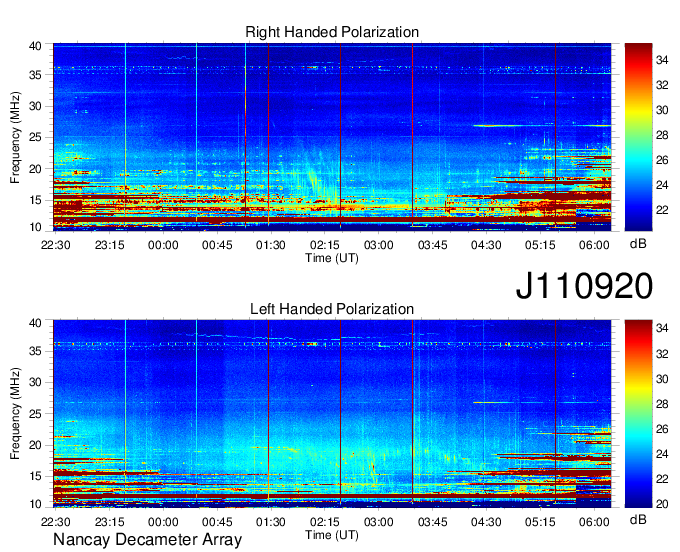Click the 'dB' label under Left Handed colorbar
680x552 pixels.
(638, 519)
